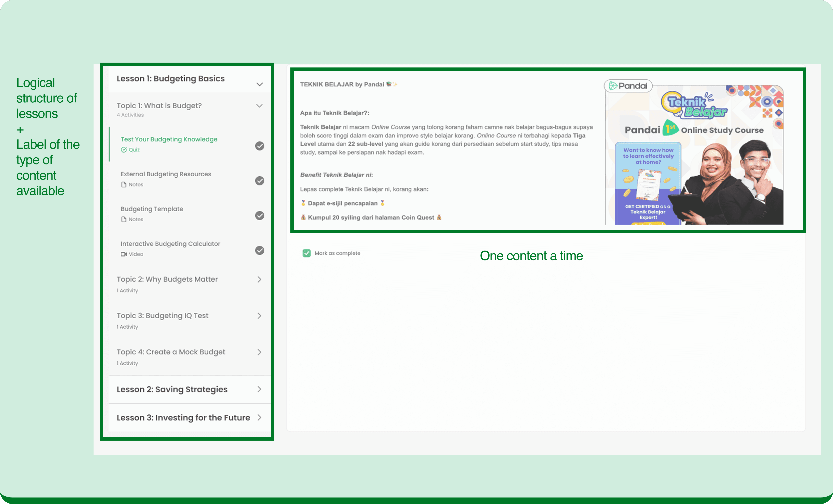Expand Topic 2: Why Budgets Matter
Viewport: 833px width, 504px height.
(259, 279)
